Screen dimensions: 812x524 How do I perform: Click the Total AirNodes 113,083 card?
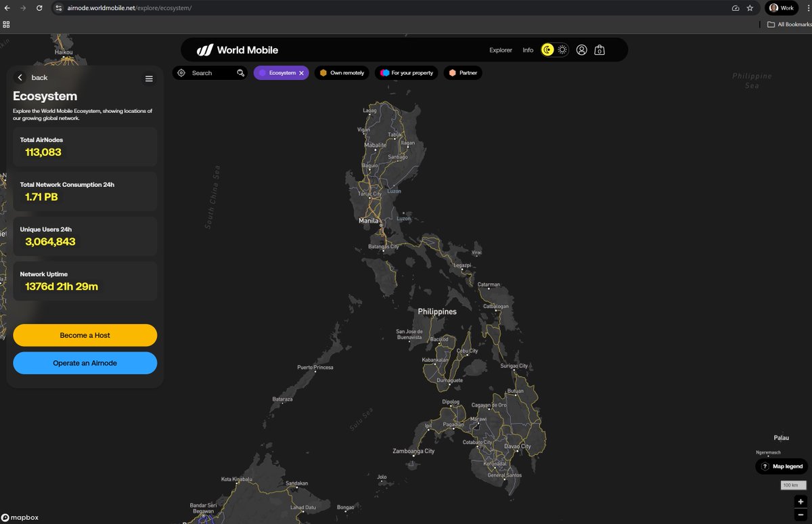85,147
